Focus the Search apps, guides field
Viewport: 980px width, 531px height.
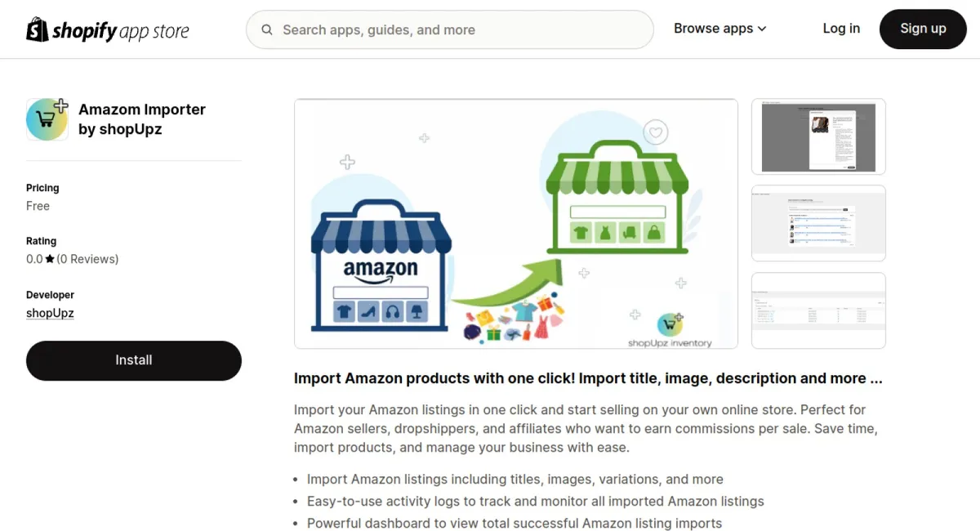tap(450, 30)
